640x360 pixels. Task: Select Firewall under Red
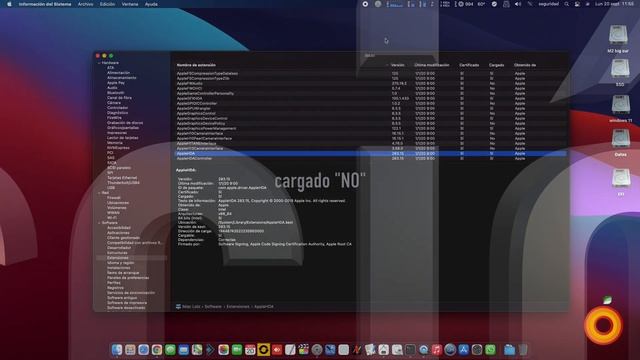(x=113, y=198)
